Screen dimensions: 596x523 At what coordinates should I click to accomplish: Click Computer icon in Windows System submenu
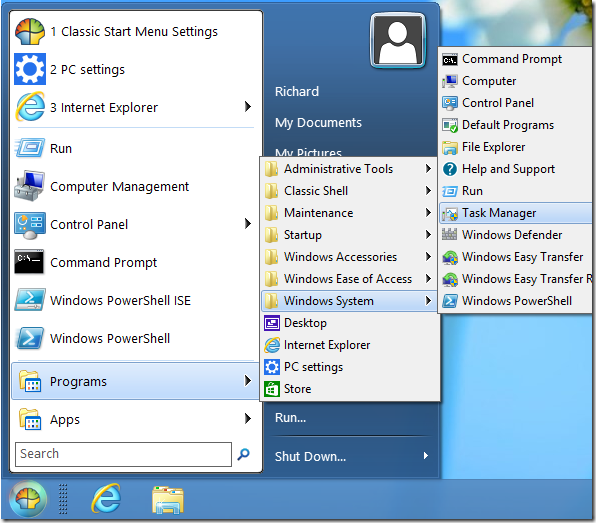[x=450, y=81]
